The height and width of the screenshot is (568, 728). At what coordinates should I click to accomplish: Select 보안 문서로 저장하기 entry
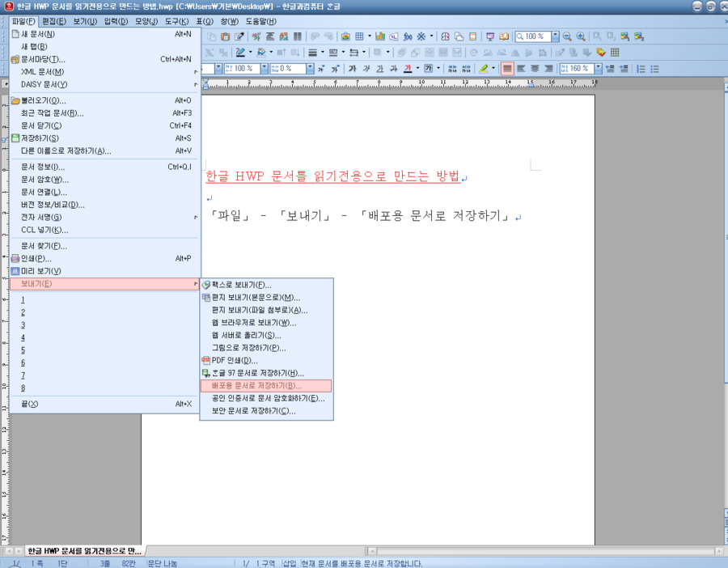point(266,411)
